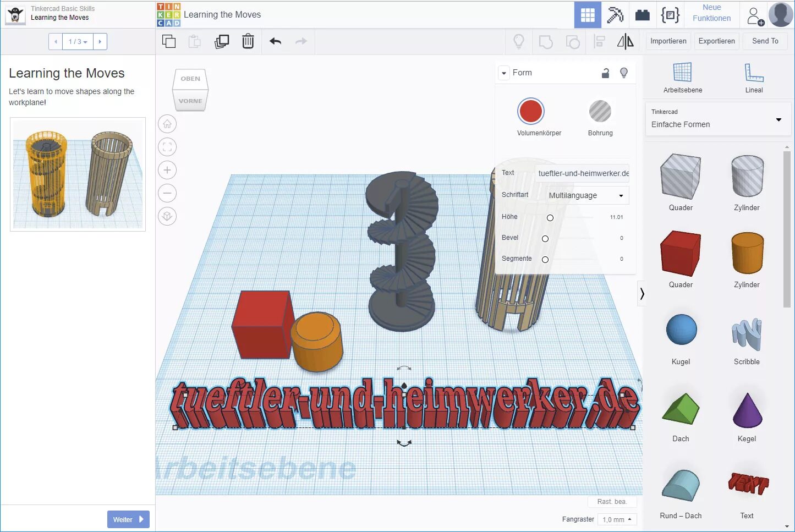
Task: Open the bricks mode icon
Action: click(x=643, y=15)
